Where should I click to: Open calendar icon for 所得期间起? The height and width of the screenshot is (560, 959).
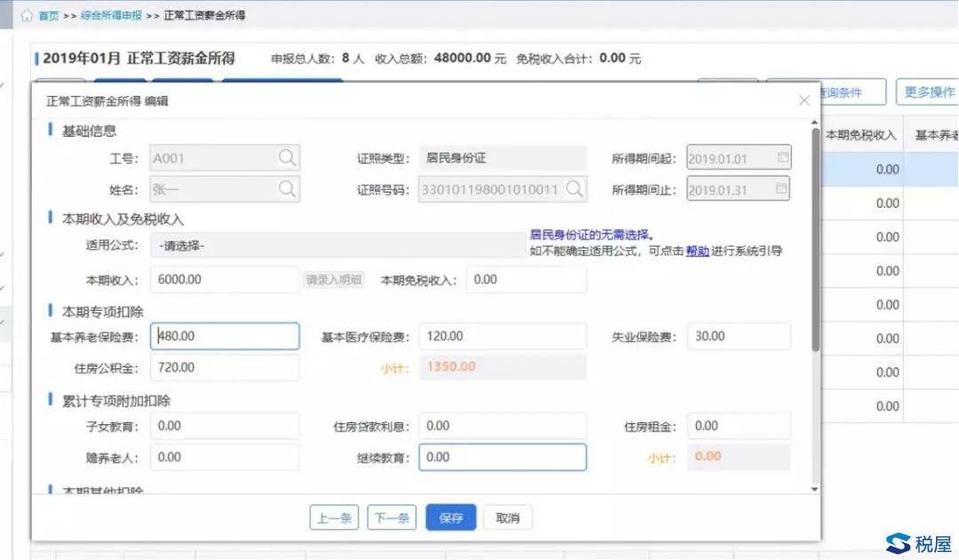[x=781, y=158]
